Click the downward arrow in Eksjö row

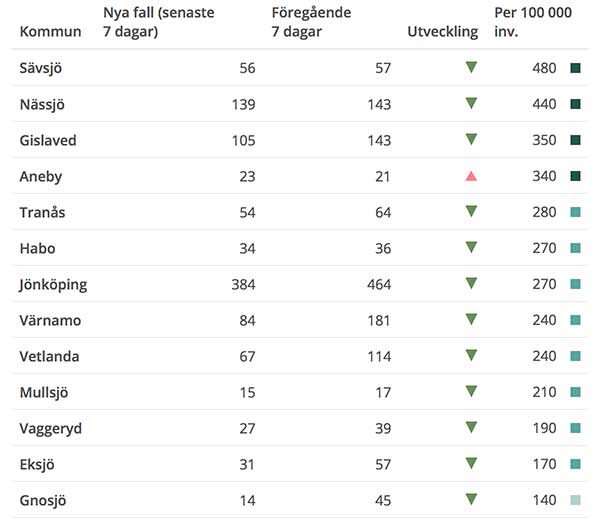[471, 463]
